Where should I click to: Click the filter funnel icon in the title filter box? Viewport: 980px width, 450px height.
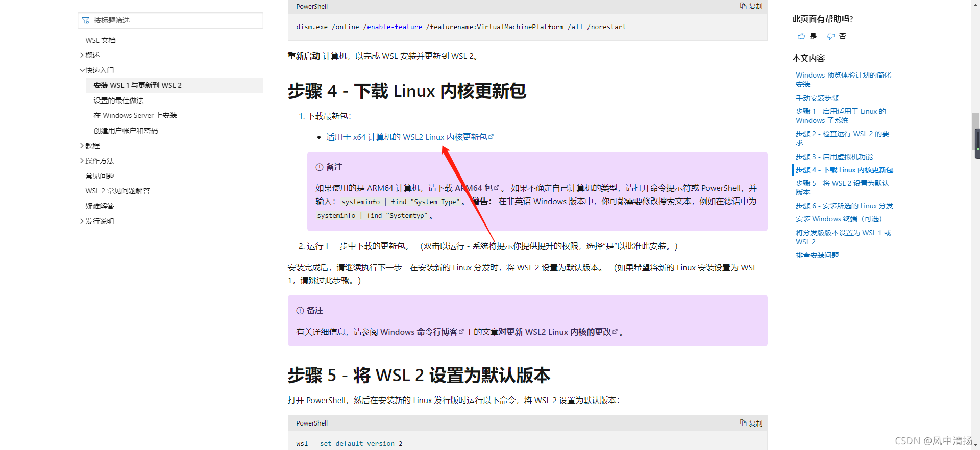click(x=86, y=20)
